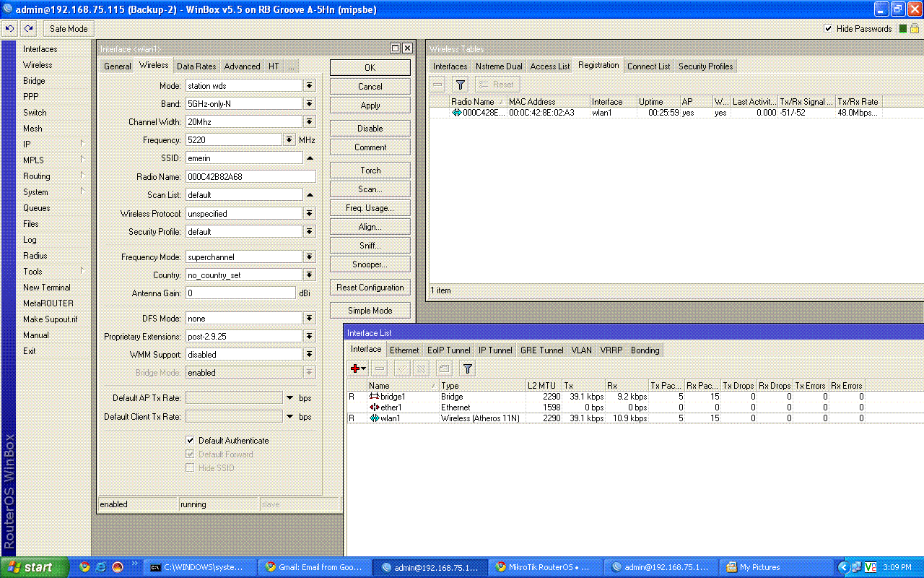Switch to the Data Rates tab

coord(196,66)
